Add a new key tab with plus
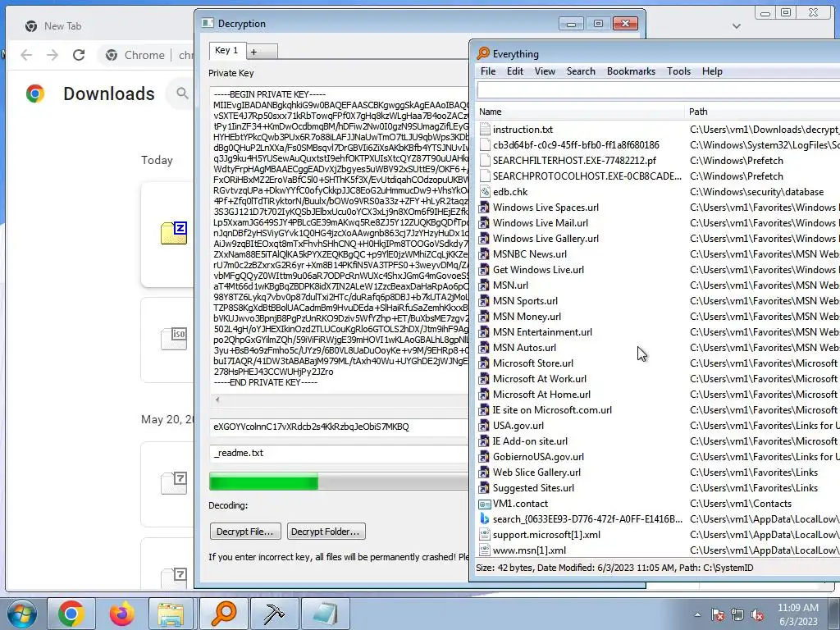 tap(262, 52)
